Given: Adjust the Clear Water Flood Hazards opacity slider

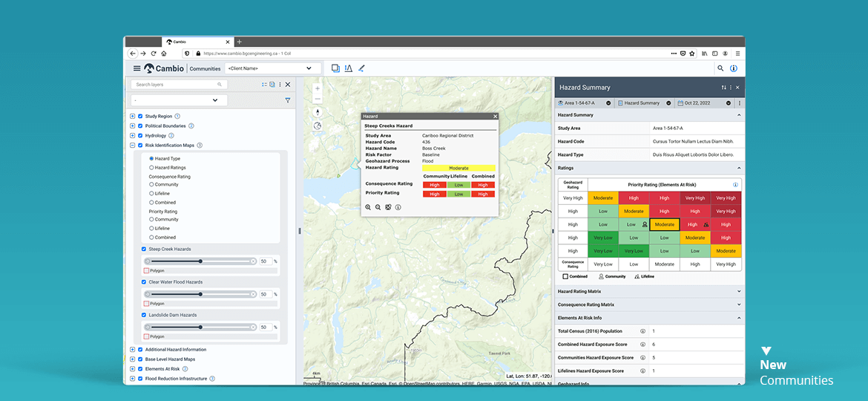Looking at the screenshot, I should [200, 294].
